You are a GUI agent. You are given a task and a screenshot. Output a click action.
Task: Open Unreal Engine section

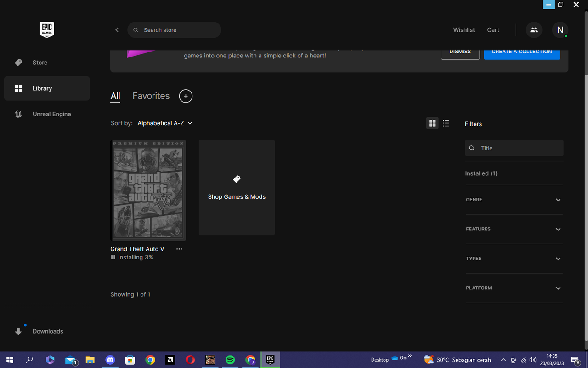[47, 114]
